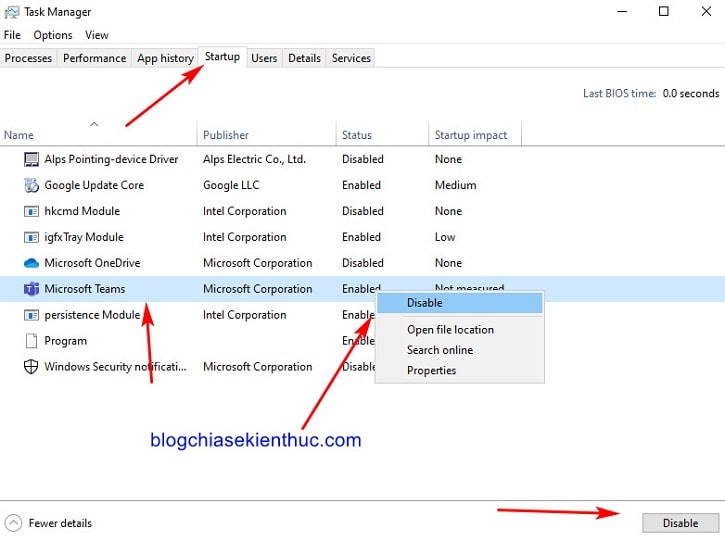Open the View menu
The image size is (725, 541).
click(97, 35)
